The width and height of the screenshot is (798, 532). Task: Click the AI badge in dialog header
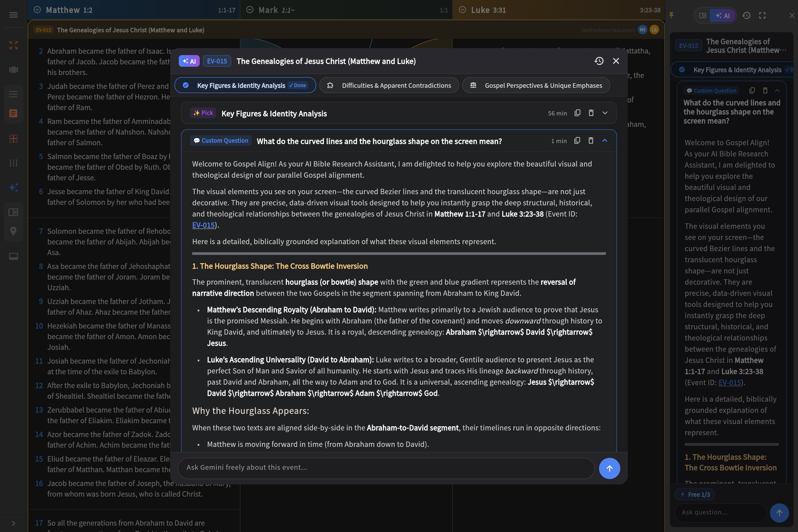pos(189,61)
